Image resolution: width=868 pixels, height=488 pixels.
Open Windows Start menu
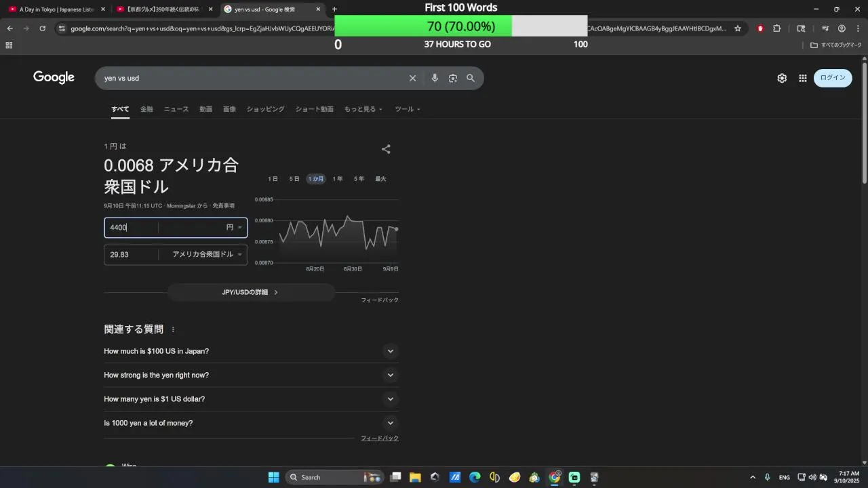click(x=273, y=477)
